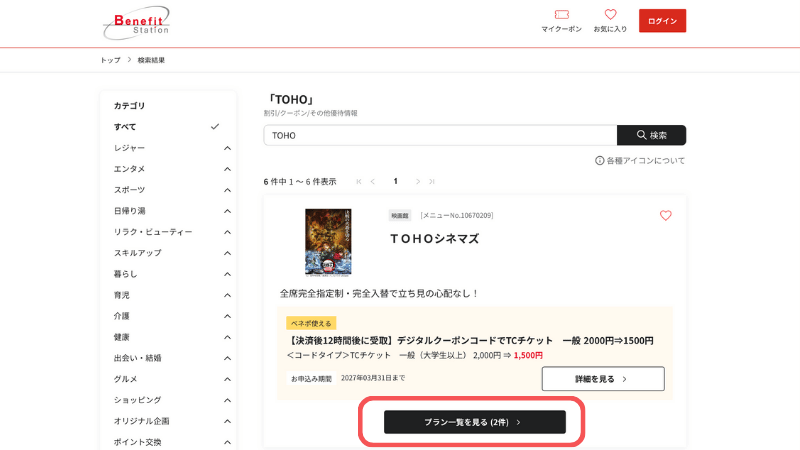Expand the ショッピング category chevron
The height and width of the screenshot is (450, 800).
click(228, 400)
